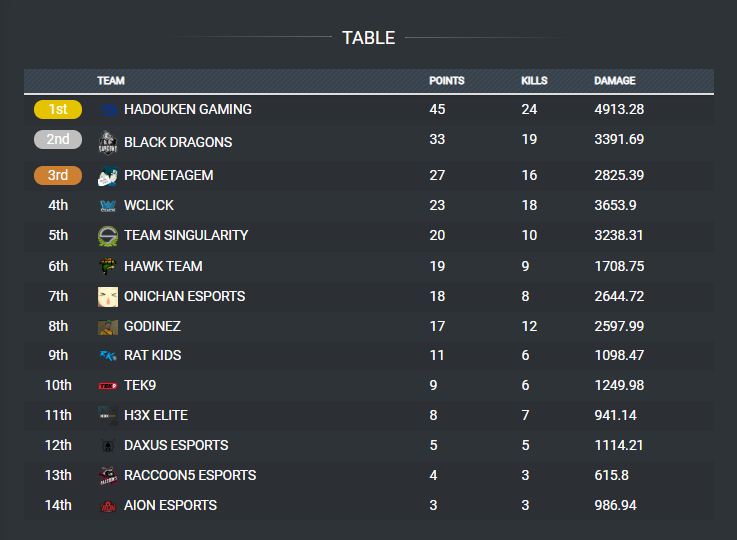Click the damage value 1098.47
The height and width of the screenshot is (540, 737).
[x=619, y=356]
